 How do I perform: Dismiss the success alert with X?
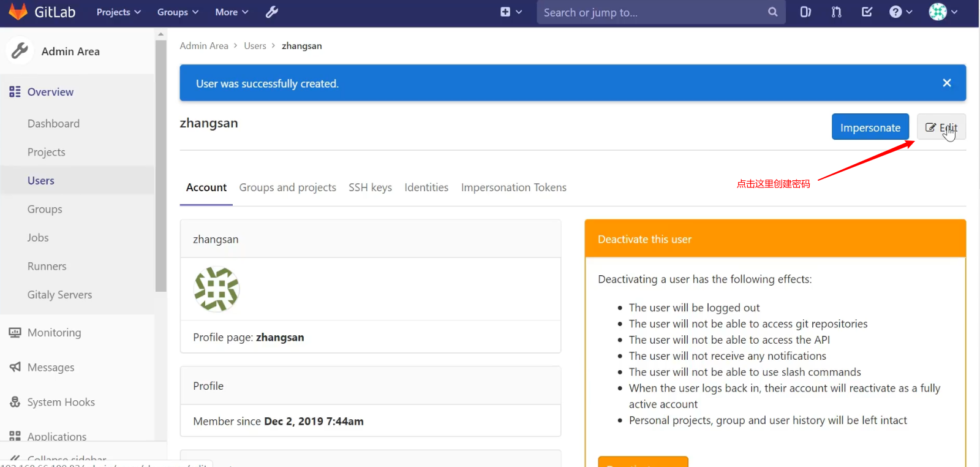(947, 83)
